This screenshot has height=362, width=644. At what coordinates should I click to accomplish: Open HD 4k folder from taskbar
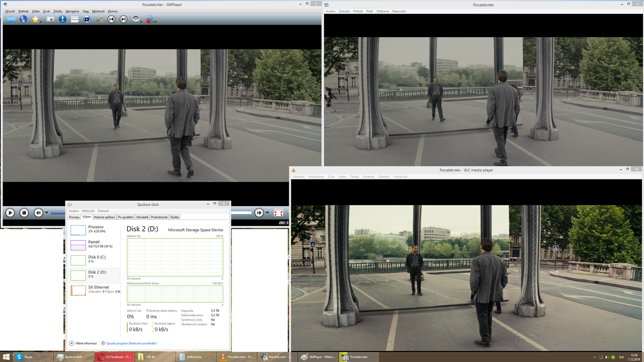point(154,357)
